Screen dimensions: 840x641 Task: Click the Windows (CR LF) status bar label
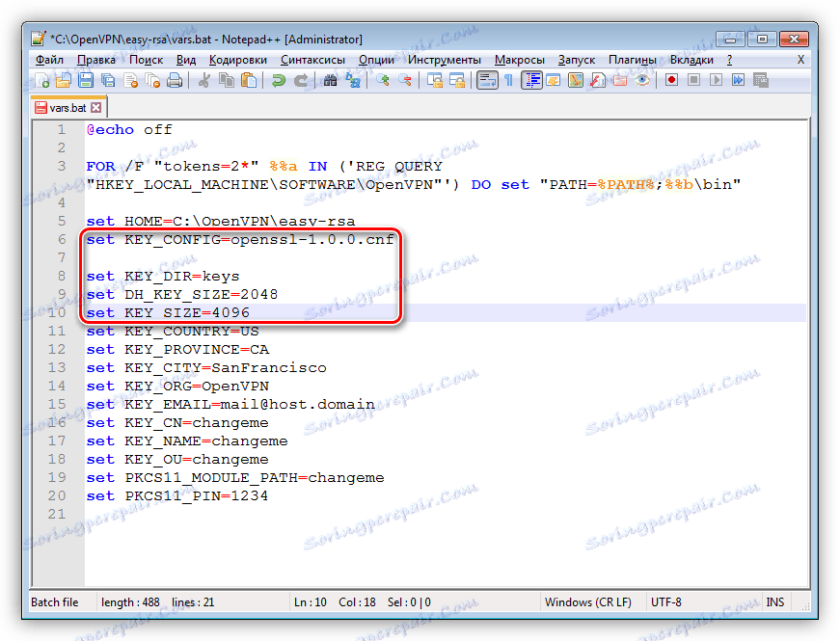click(x=588, y=601)
